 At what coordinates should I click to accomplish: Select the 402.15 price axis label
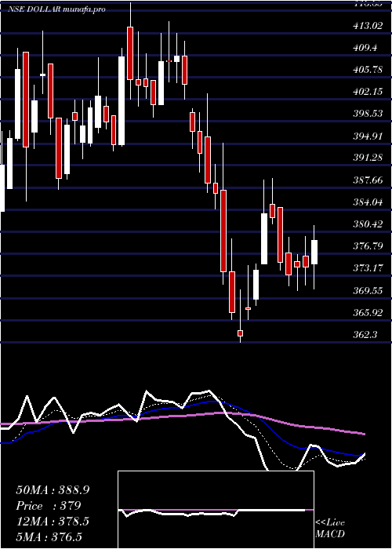pos(368,92)
